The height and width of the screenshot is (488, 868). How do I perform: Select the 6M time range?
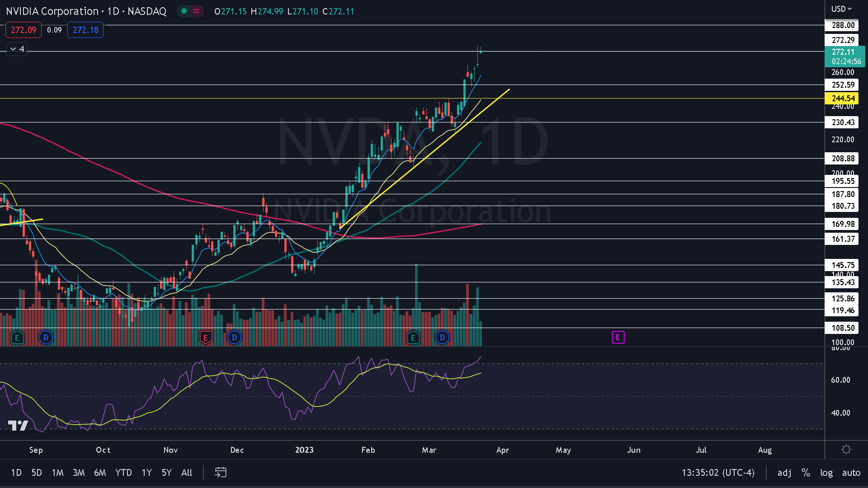[100, 473]
